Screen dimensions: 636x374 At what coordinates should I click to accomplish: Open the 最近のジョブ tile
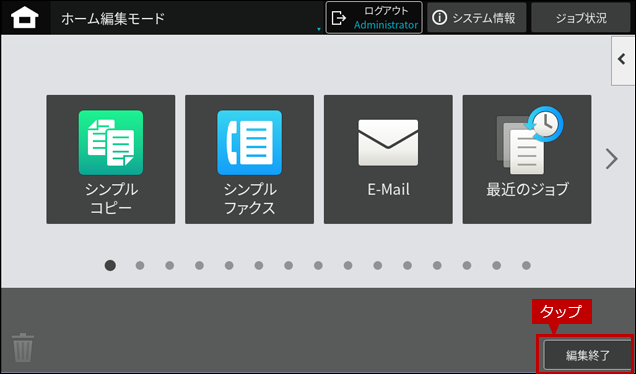point(527,159)
